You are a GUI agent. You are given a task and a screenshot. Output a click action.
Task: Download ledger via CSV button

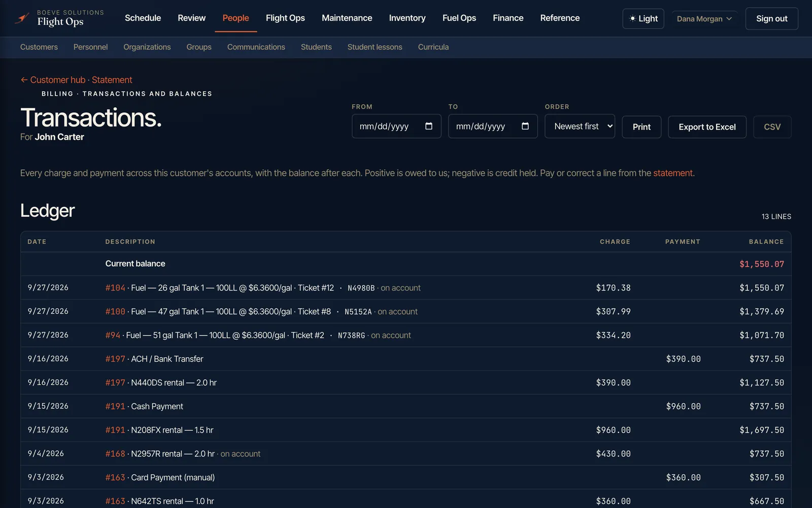pyautogui.click(x=772, y=127)
